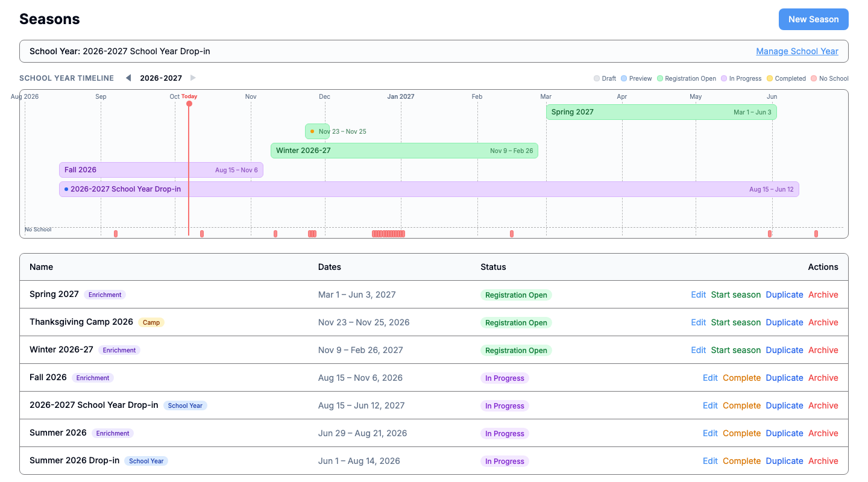Edit 2026-2027 School Year Drop-in row

pyautogui.click(x=710, y=405)
